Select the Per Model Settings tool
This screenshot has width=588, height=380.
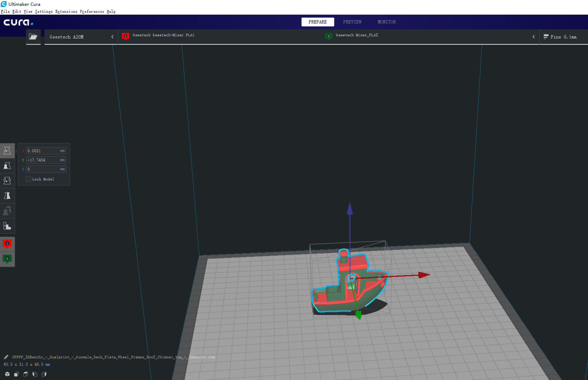[x=7, y=211]
